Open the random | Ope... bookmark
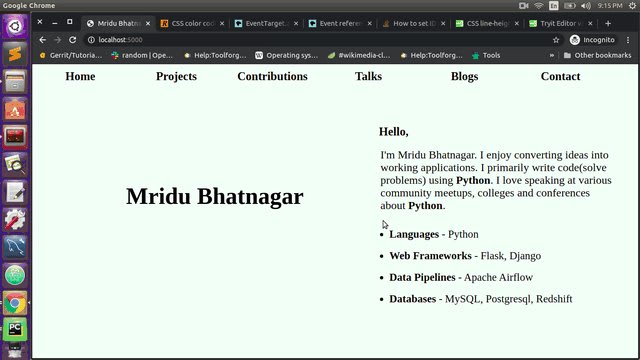The width and height of the screenshot is (640, 360). [x=142, y=55]
